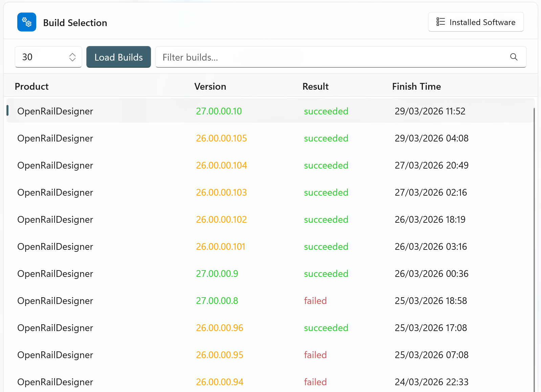This screenshot has width=541, height=392.
Task: Sort by the Version column header
Action: tap(210, 87)
